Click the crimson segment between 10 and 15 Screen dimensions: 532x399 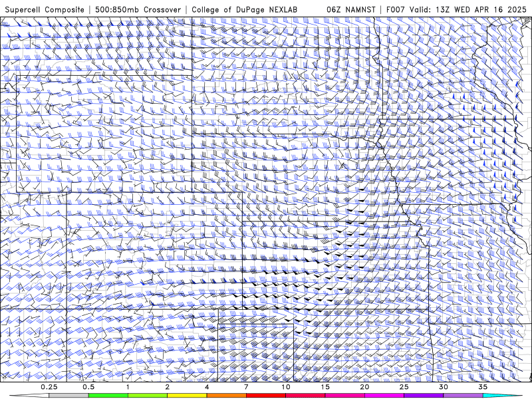tap(305, 396)
